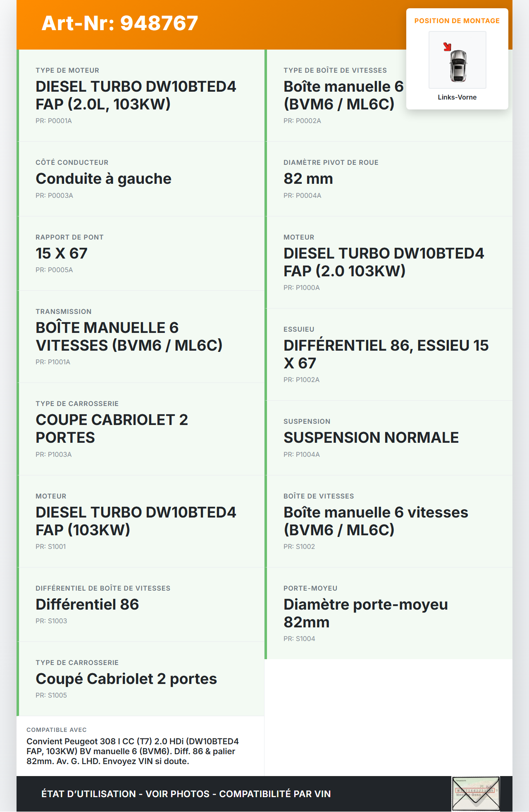
Task: Click the Rapport de pont 15 X 67 entry
Action: tap(141, 253)
